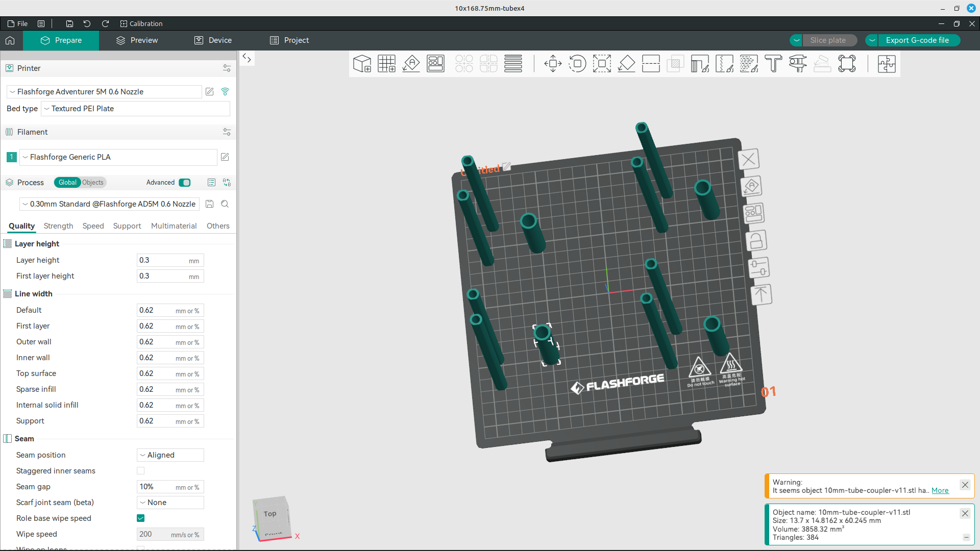Click the printer WiFi connection icon
The width and height of the screenshot is (980, 551).
click(x=225, y=92)
